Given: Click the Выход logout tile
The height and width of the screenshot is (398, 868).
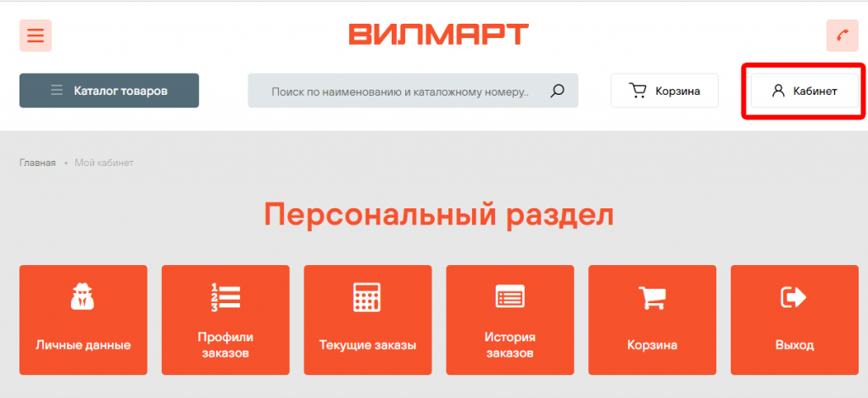Looking at the screenshot, I should click(x=794, y=320).
